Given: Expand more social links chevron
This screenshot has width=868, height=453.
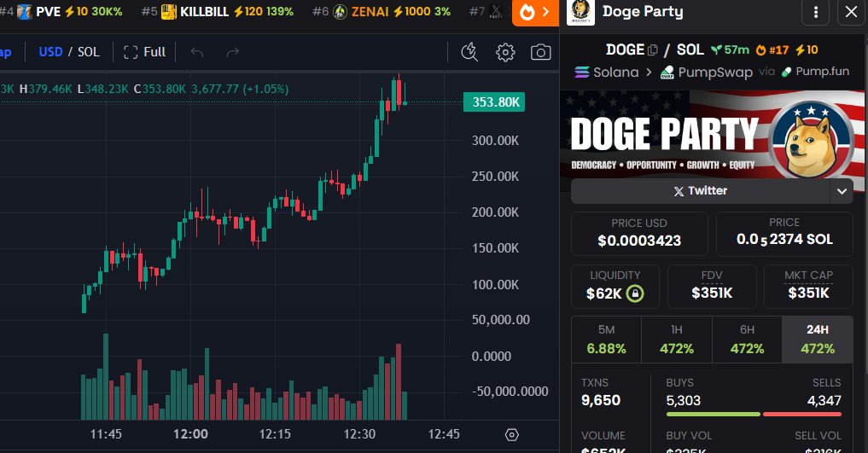Looking at the screenshot, I should 842,191.
